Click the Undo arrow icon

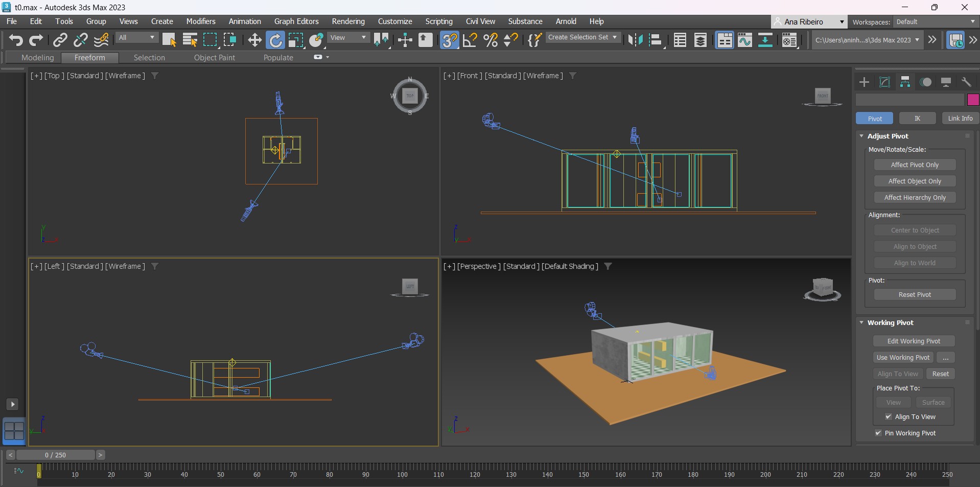coord(16,40)
